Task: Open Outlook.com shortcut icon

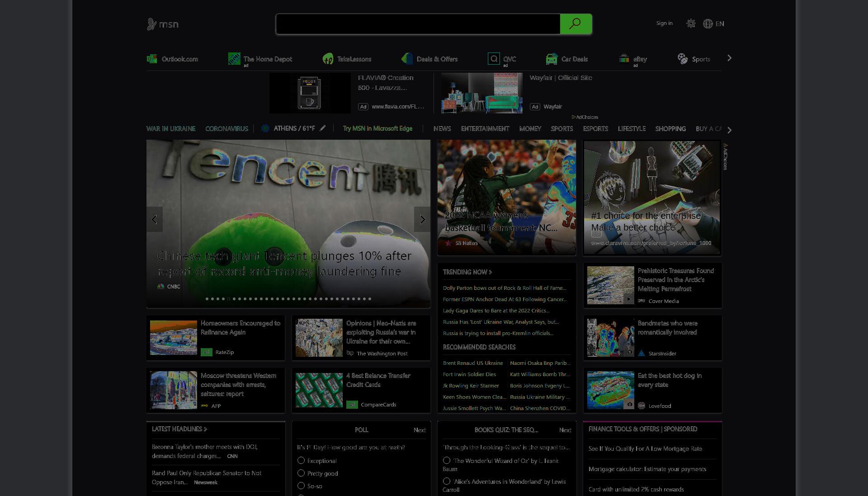Action: pos(151,59)
